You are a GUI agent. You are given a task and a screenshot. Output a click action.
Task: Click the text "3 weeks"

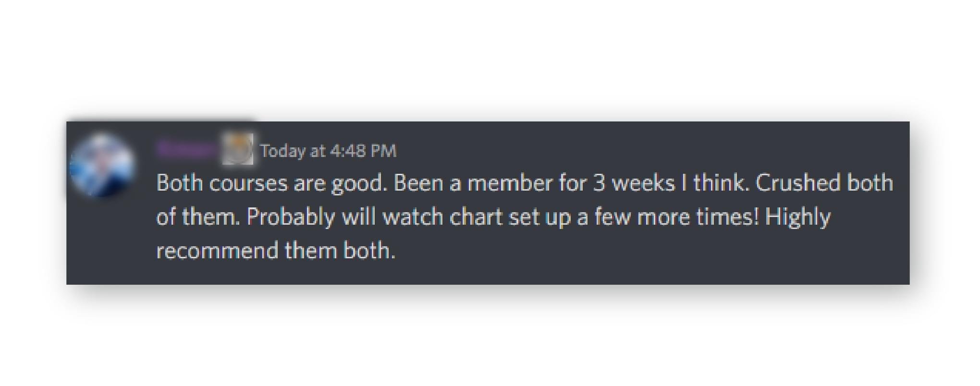click(x=634, y=183)
